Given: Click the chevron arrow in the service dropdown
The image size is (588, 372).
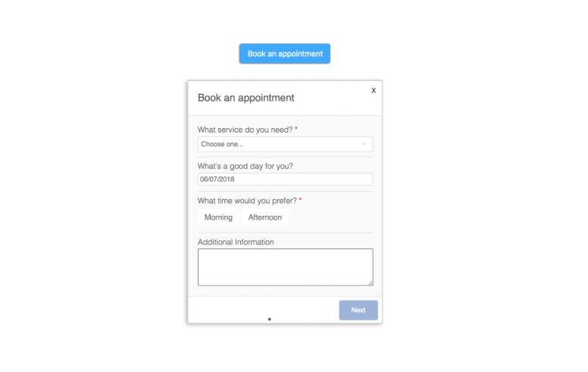Looking at the screenshot, I should (364, 144).
